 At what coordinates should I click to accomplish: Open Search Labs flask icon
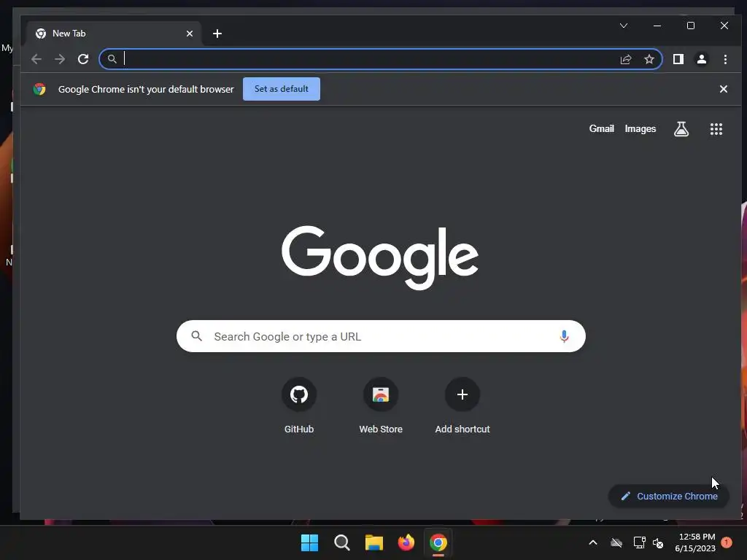tap(681, 128)
